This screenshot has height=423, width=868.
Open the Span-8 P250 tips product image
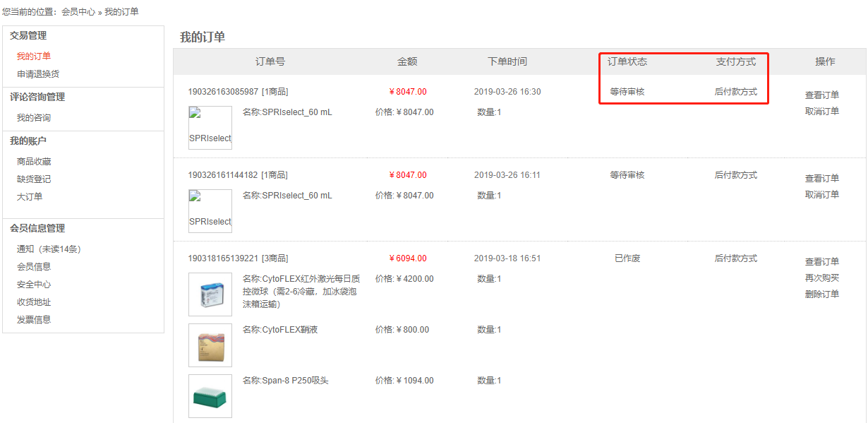pos(210,396)
